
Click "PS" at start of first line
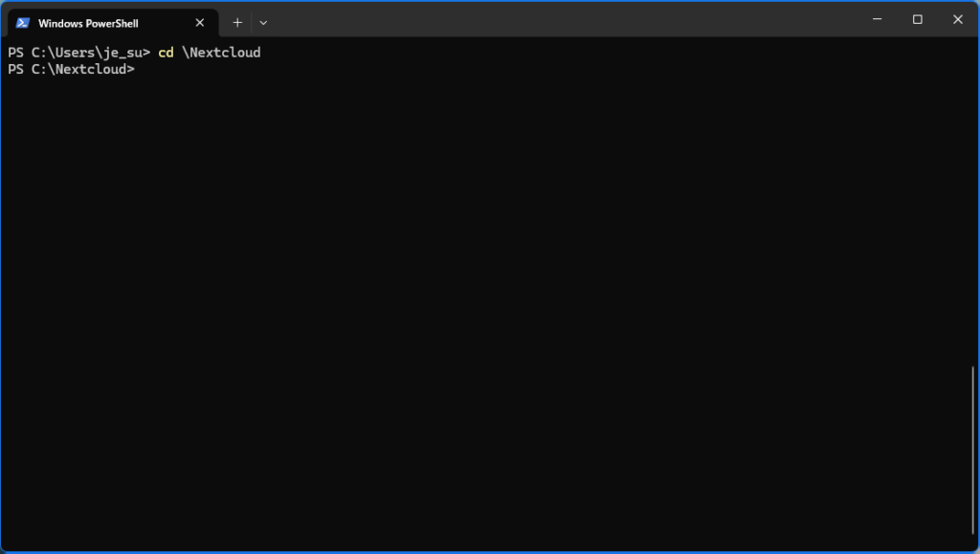(15, 53)
